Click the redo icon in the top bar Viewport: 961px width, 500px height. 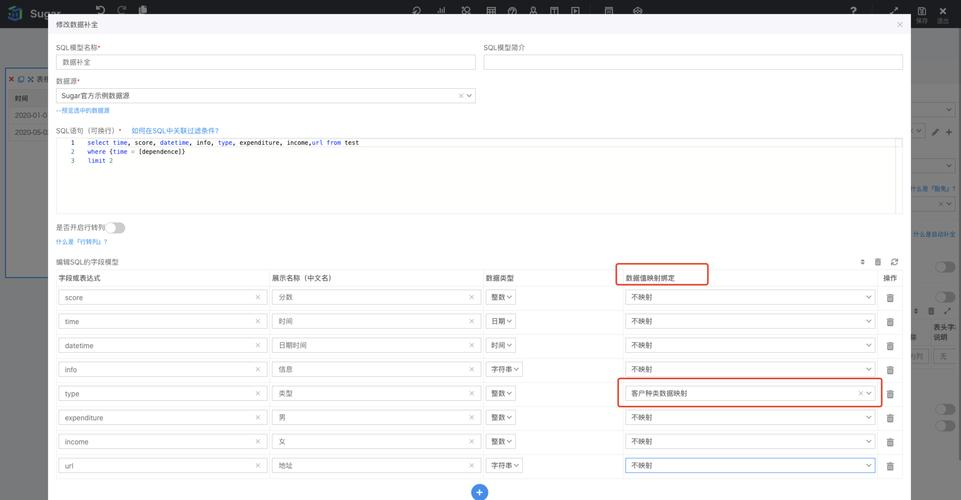tap(121, 10)
